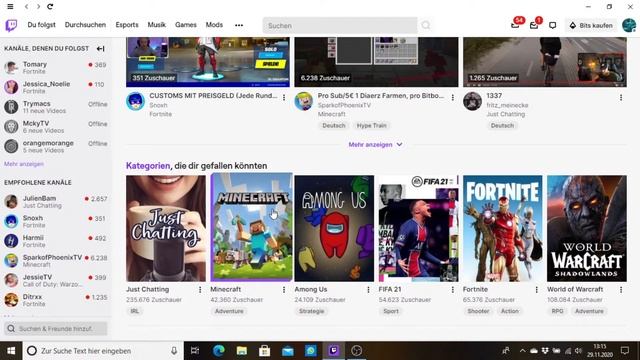Image resolution: width=640 pixels, height=360 pixels.
Task: Open options menu for Minecraft category
Action: [x=284, y=290]
